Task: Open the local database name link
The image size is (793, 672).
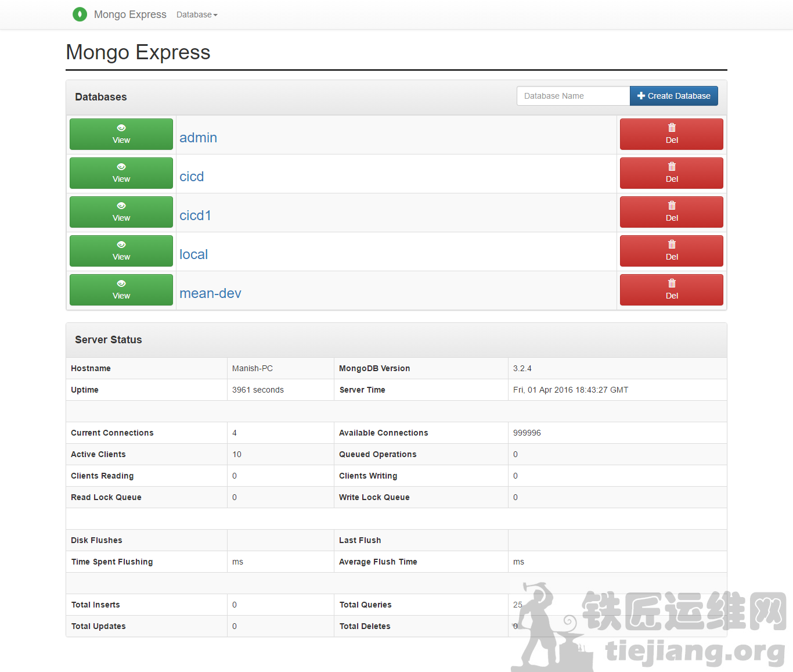Action: (193, 254)
